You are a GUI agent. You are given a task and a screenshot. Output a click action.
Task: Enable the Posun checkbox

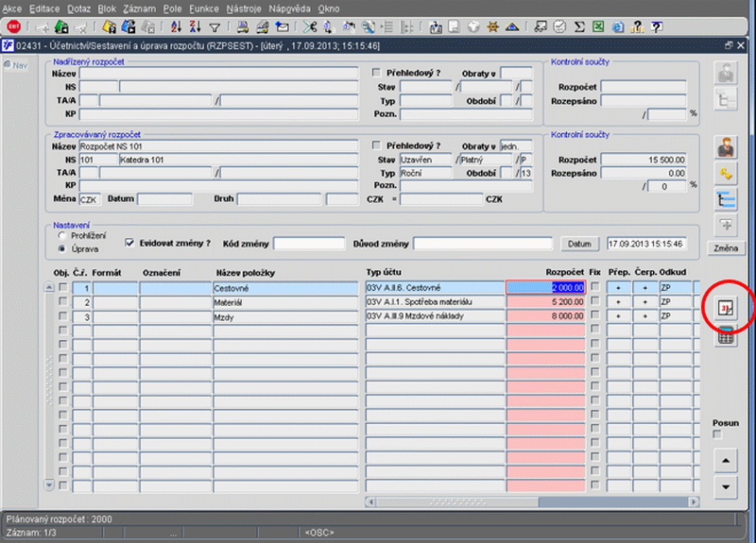click(717, 434)
